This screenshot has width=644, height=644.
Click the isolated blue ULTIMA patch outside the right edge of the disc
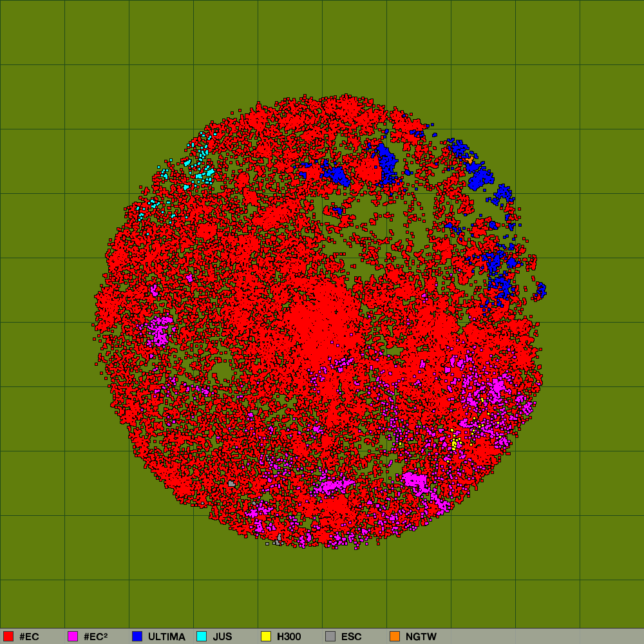pos(541,290)
